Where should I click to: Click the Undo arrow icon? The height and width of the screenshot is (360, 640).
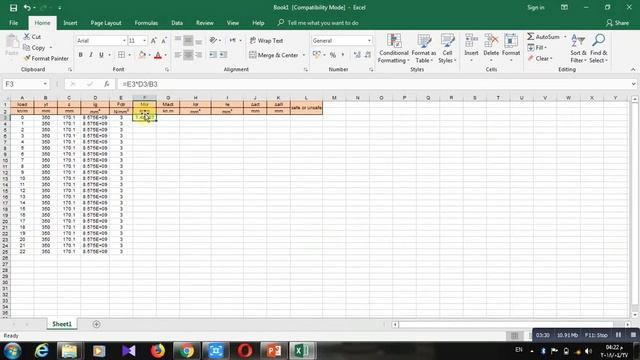(27, 8)
